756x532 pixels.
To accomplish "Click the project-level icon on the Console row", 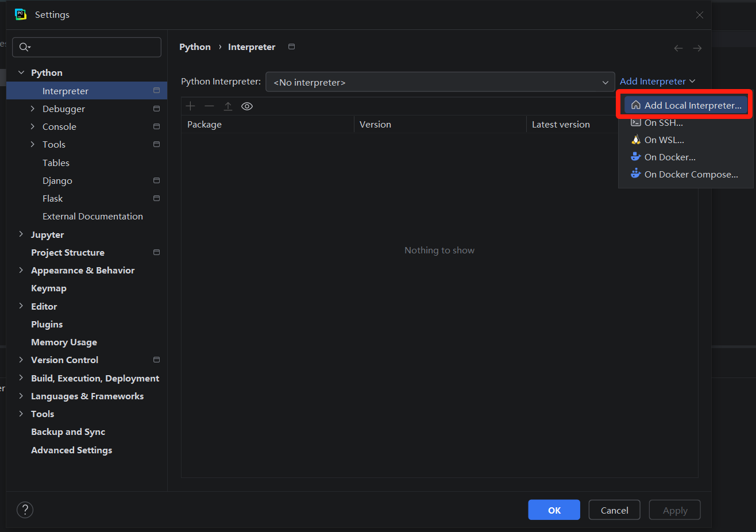I will pyautogui.click(x=156, y=126).
